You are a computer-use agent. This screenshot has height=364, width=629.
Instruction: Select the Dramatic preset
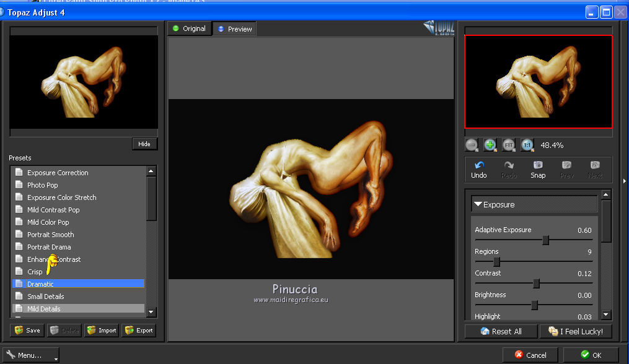click(78, 284)
